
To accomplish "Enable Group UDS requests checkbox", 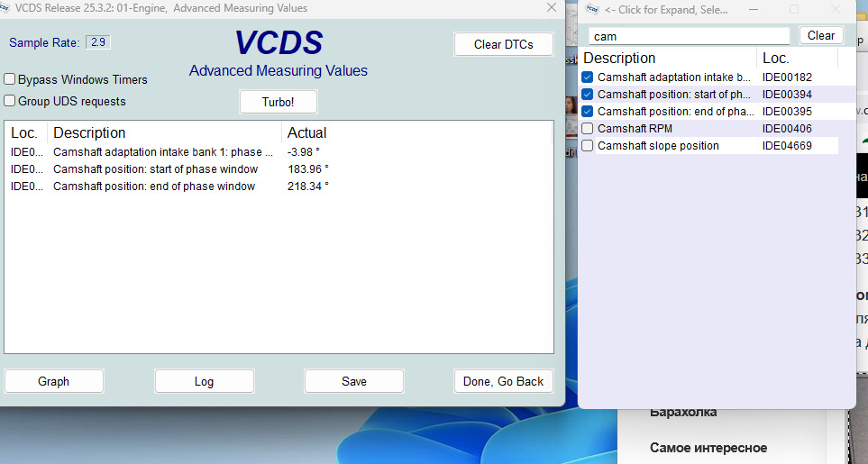I will 11,101.
